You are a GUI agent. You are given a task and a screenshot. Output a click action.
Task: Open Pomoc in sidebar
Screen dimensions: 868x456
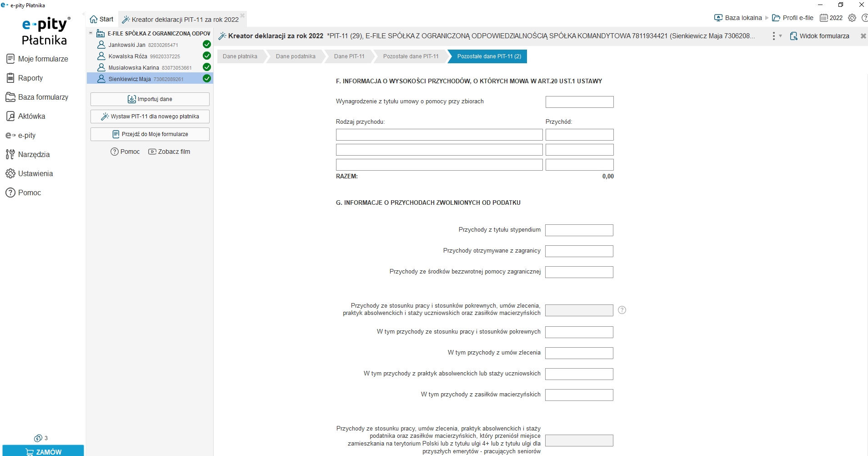coord(24,193)
